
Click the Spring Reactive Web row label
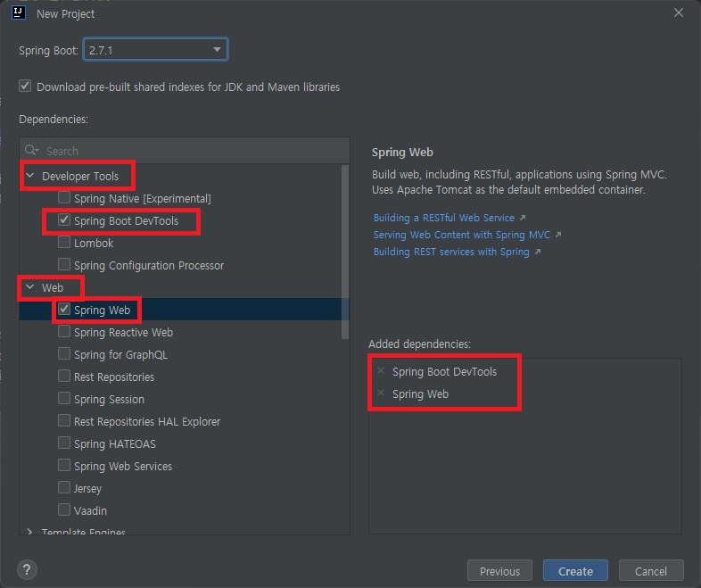tap(123, 332)
